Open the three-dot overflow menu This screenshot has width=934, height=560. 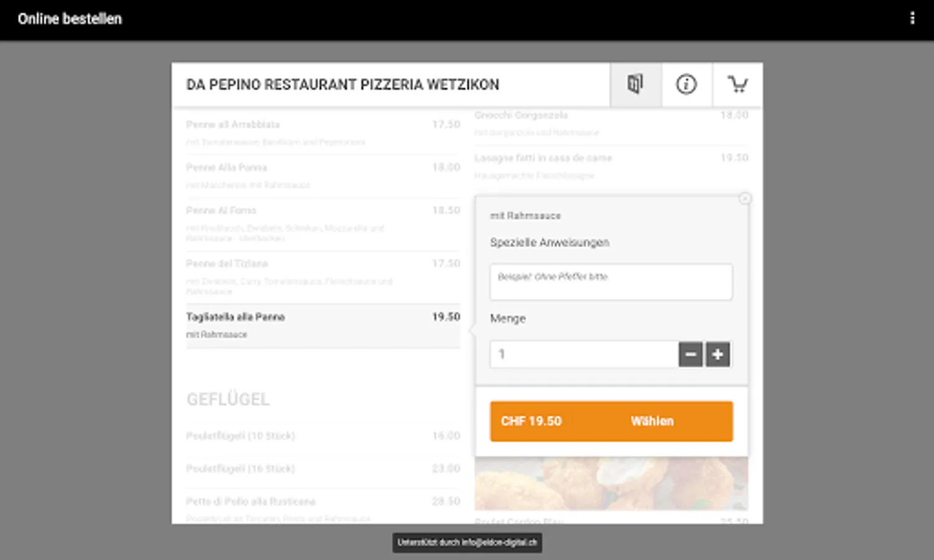[x=912, y=19]
